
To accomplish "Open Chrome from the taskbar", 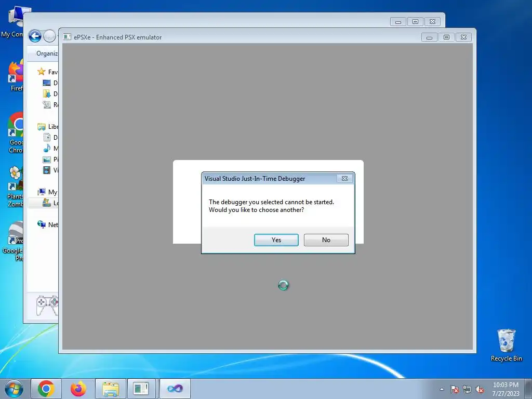I will pos(46,389).
